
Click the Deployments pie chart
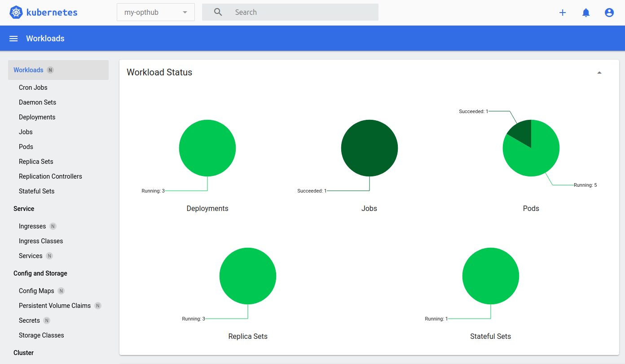point(207,148)
